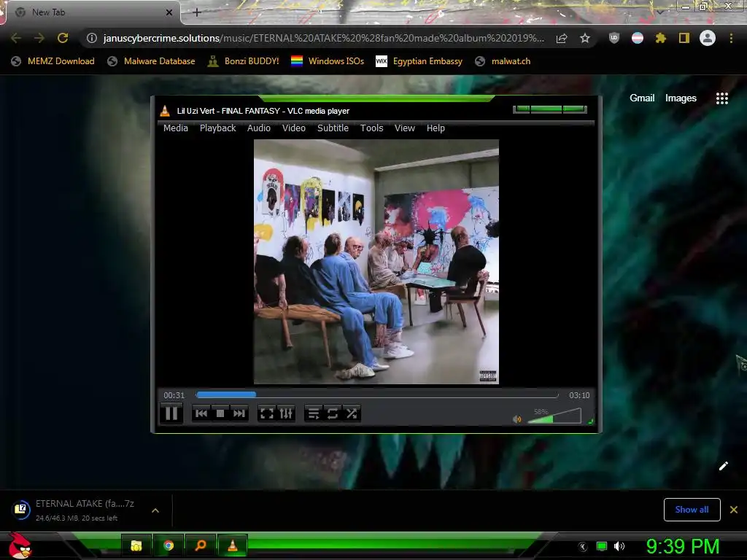
Task: Stop playback in VLC
Action: pos(220,413)
